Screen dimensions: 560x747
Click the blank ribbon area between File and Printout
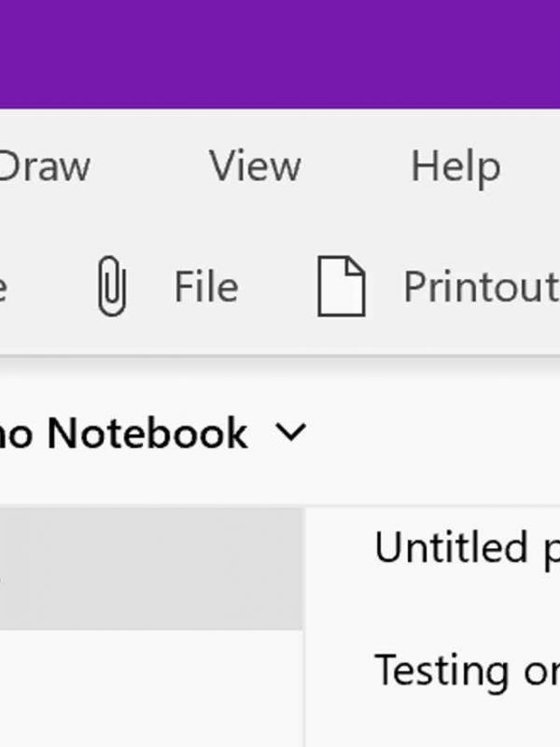pos(278,286)
